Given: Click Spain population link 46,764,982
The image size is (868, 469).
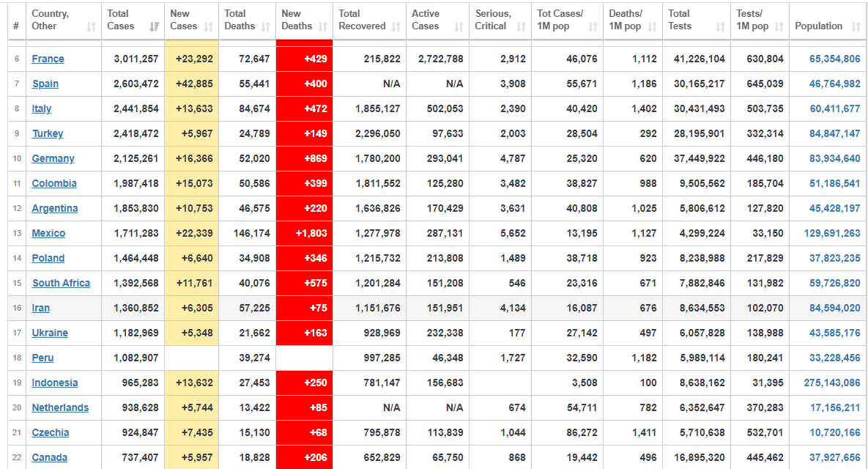Looking at the screenshot, I should tap(835, 84).
